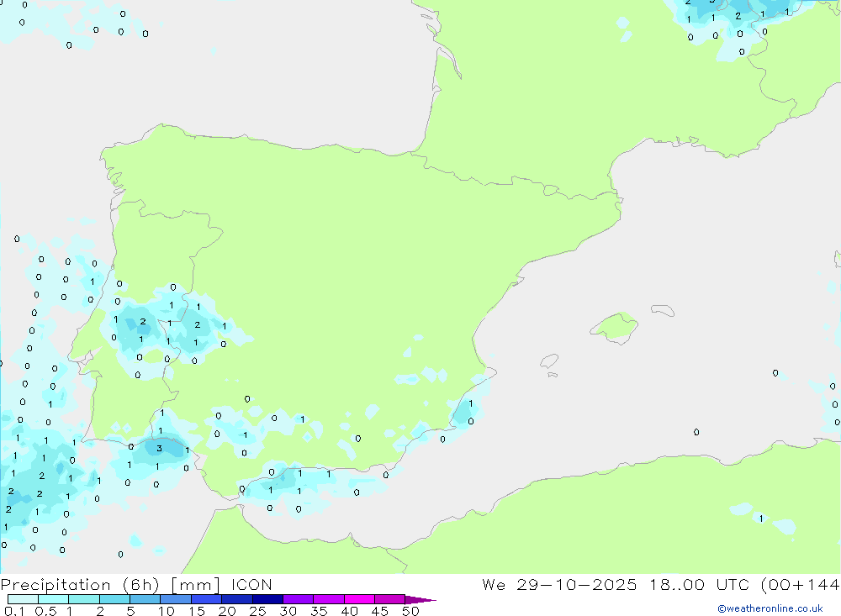Click the '0.1' legend label

[x=14, y=611]
